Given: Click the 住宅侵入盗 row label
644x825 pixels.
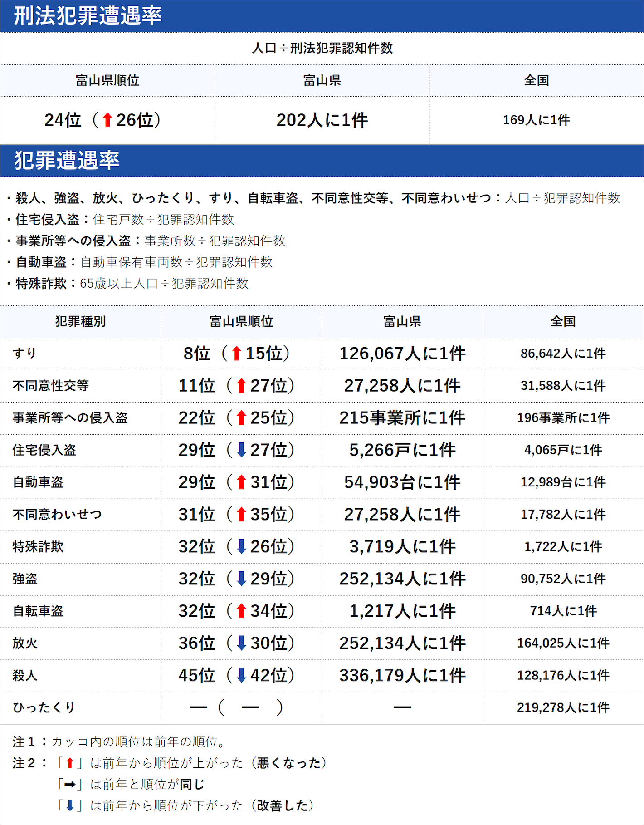Looking at the screenshot, I should [44, 450].
